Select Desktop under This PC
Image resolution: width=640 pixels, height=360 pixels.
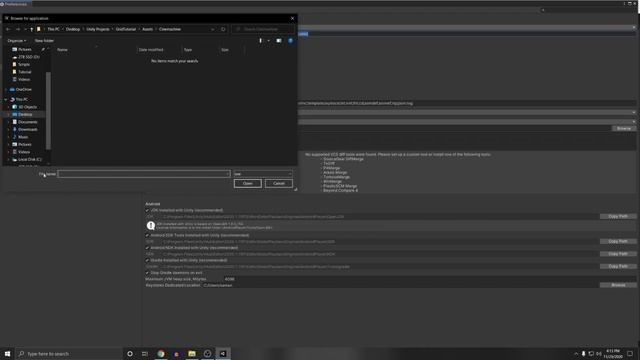[x=25, y=115]
